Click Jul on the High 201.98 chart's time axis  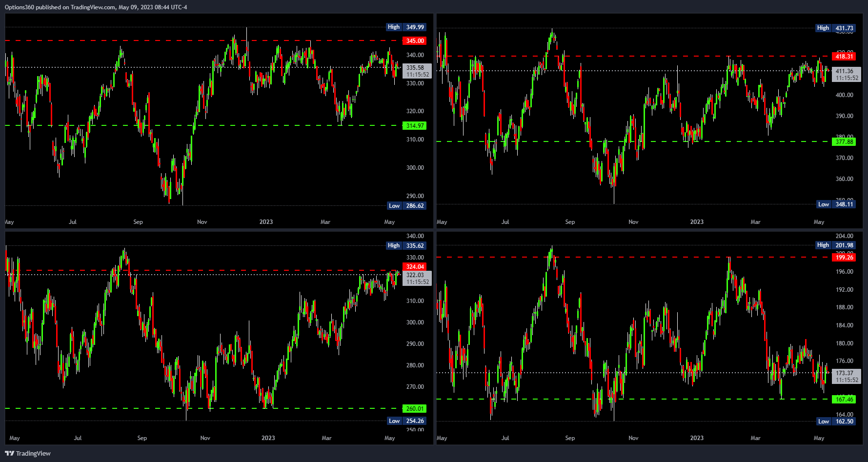505,438
